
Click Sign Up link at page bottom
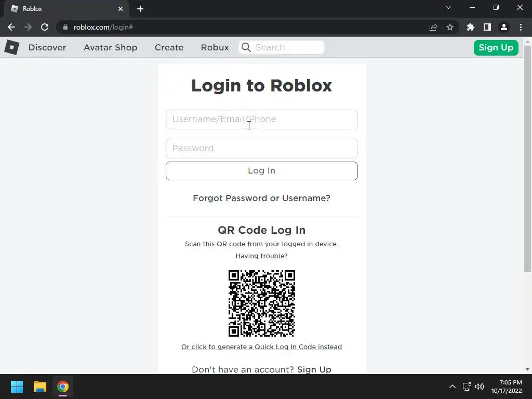coord(314,369)
